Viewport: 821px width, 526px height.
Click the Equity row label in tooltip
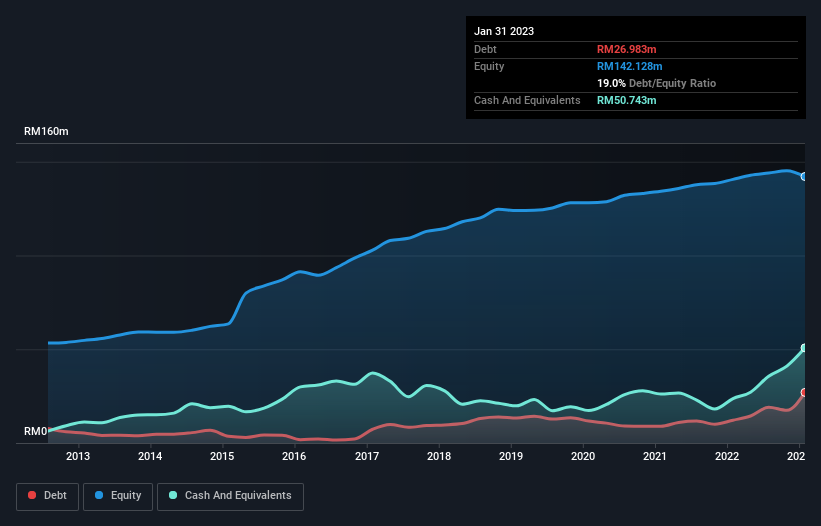[489, 66]
